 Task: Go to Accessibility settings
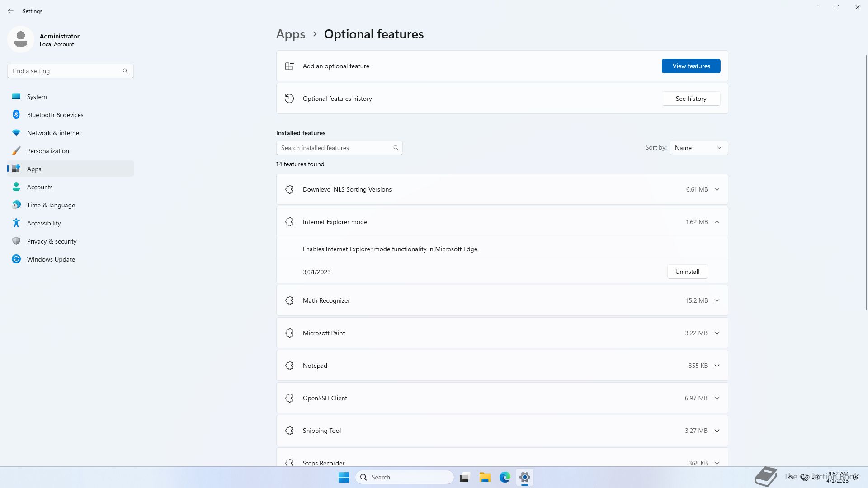[x=43, y=223]
